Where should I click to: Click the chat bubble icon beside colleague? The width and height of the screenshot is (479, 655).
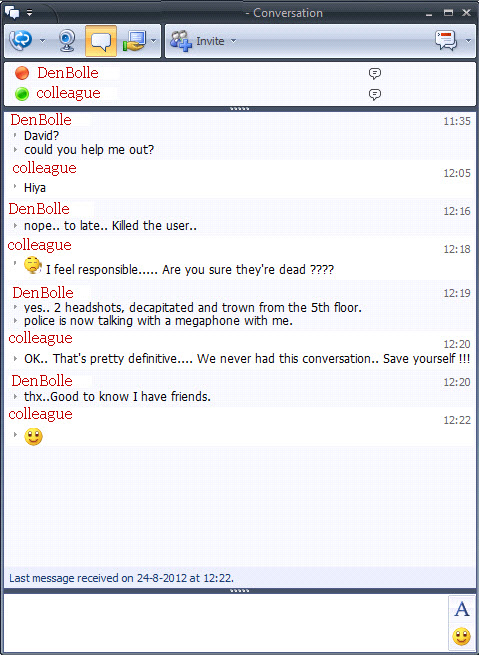tap(375, 94)
